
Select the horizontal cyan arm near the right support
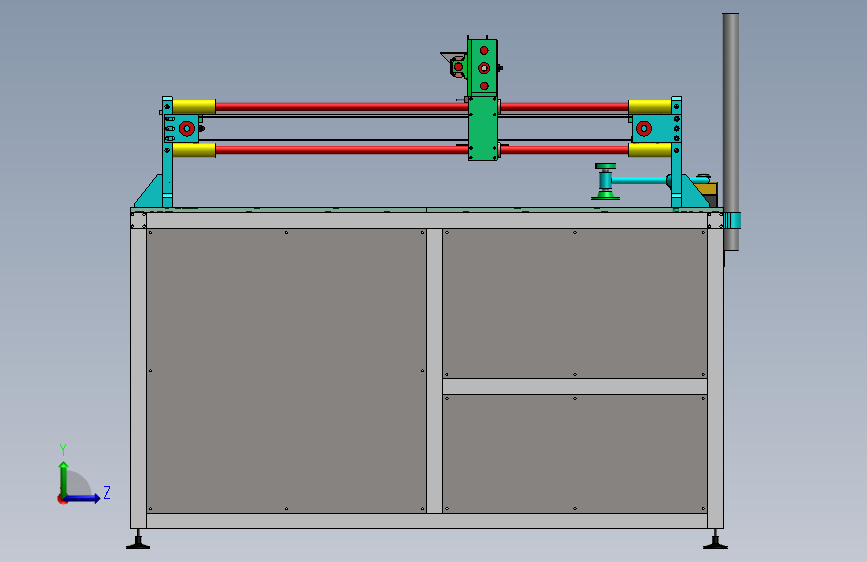(639, 180)
